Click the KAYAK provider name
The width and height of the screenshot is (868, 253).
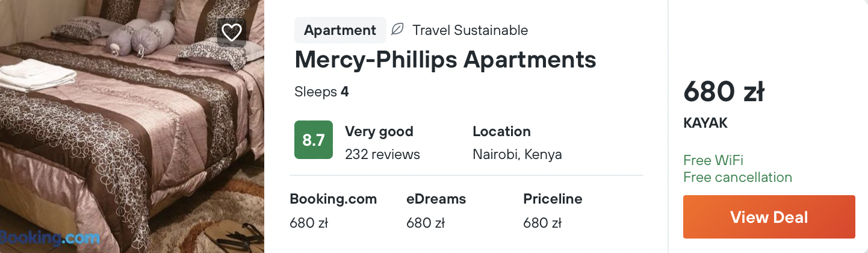(705, 123)
